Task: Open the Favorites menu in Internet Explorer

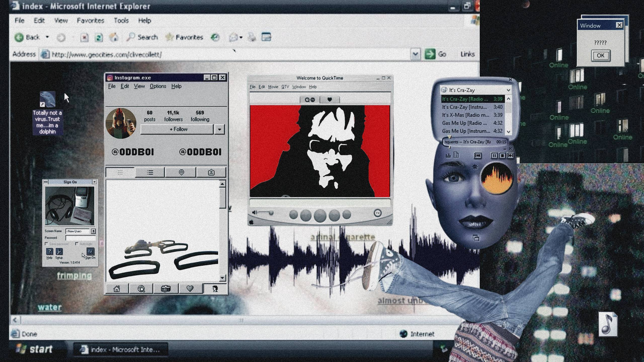Action: coord(91,21)
